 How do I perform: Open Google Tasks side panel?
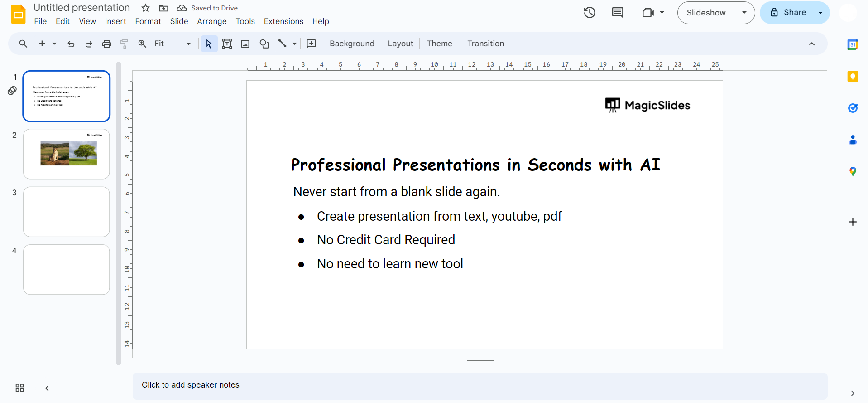[x=853, y=108]
